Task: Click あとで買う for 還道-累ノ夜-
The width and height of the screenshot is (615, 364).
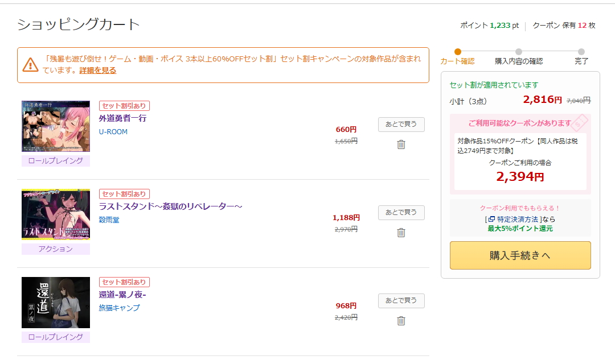Action: click(x=401, y=300)
